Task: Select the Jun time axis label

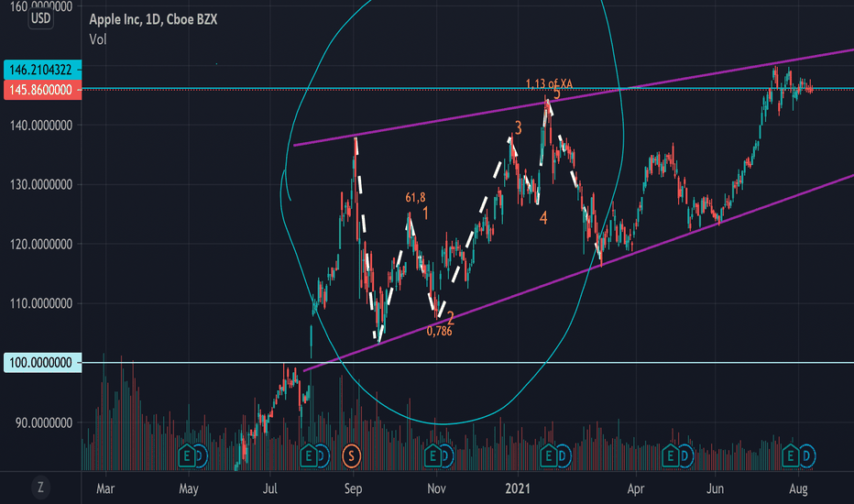Action: (715, 488)
